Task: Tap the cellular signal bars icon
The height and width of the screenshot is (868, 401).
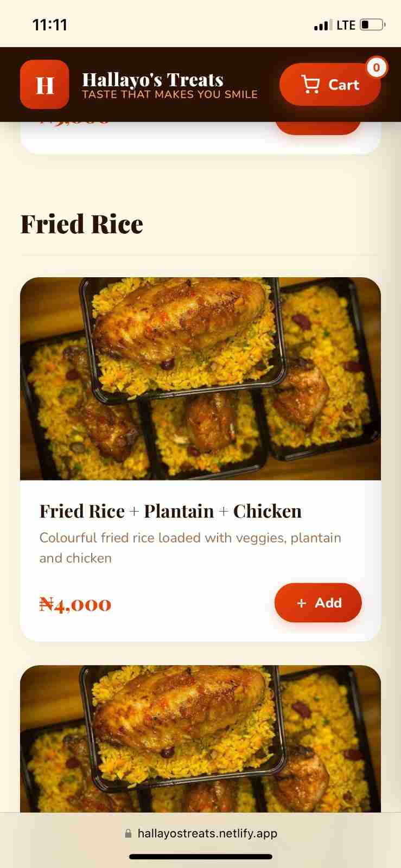Action: click(322, 25)
